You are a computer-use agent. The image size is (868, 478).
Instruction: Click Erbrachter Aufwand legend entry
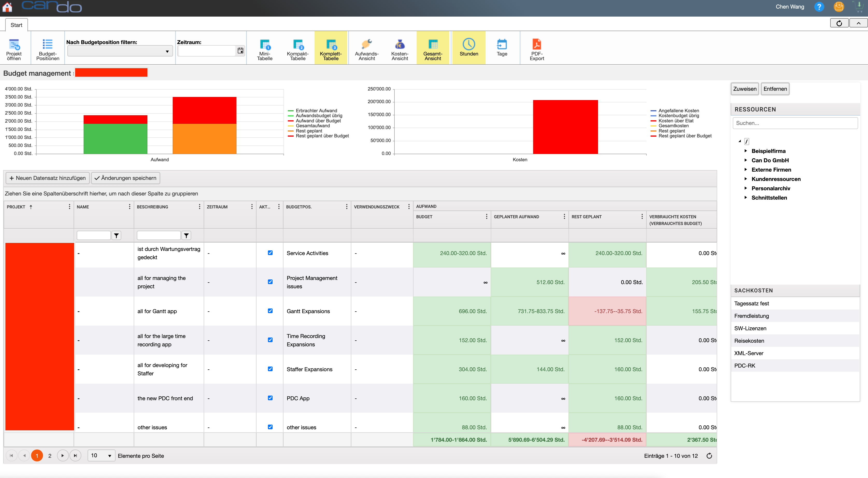tap(313, 111)
